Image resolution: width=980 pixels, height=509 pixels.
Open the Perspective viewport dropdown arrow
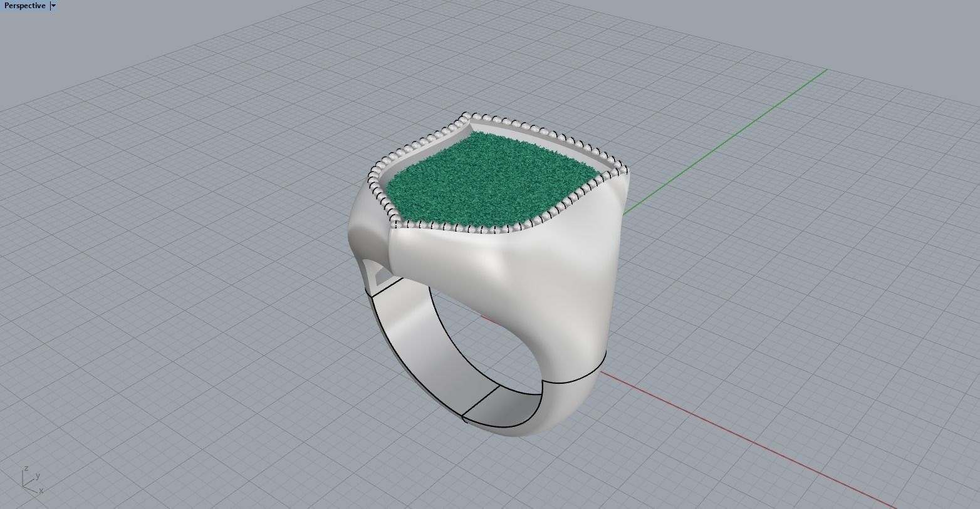tap(53, 6)
